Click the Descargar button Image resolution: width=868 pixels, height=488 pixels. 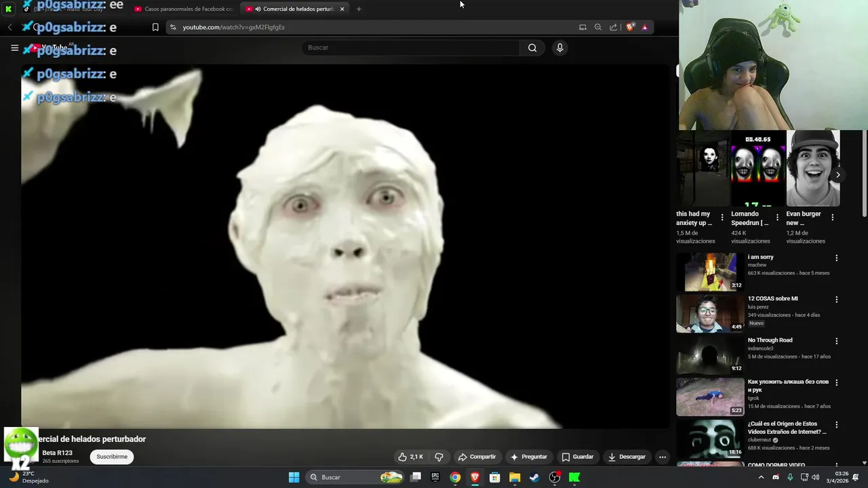(627, 457)
